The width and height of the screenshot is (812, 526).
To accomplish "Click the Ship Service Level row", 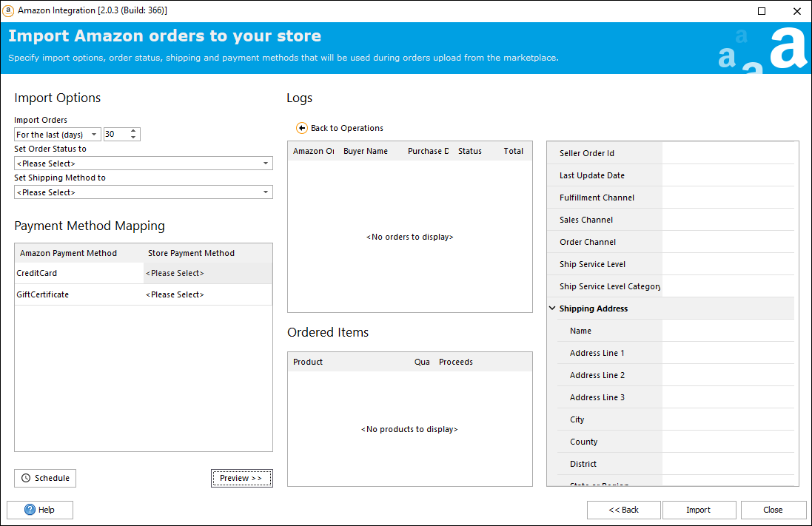I will click(x=671, y=265).
